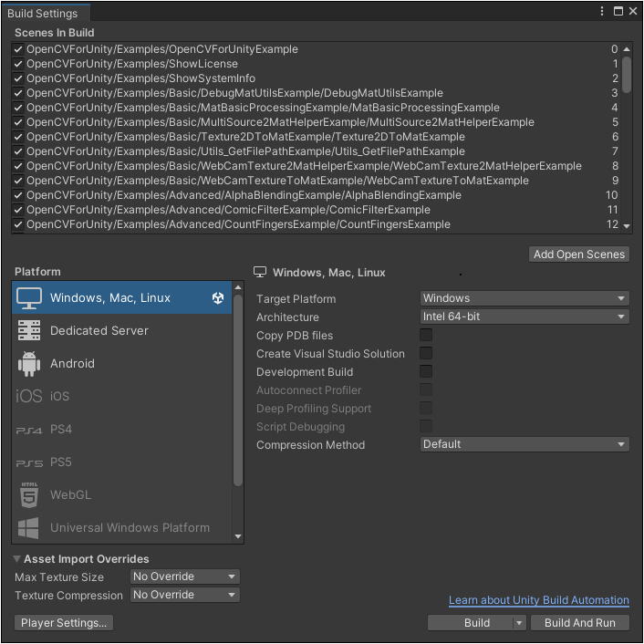The width and height of the screenshot is (644, 644).
Task: Click the PS5 logo icon
Action: point(29,462)
